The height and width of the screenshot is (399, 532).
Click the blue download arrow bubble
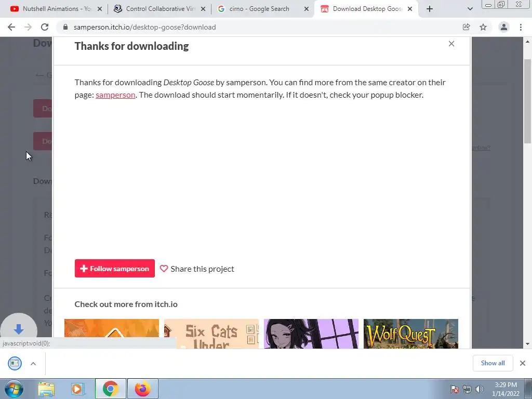pyautogui.click(x=19, y=328)
